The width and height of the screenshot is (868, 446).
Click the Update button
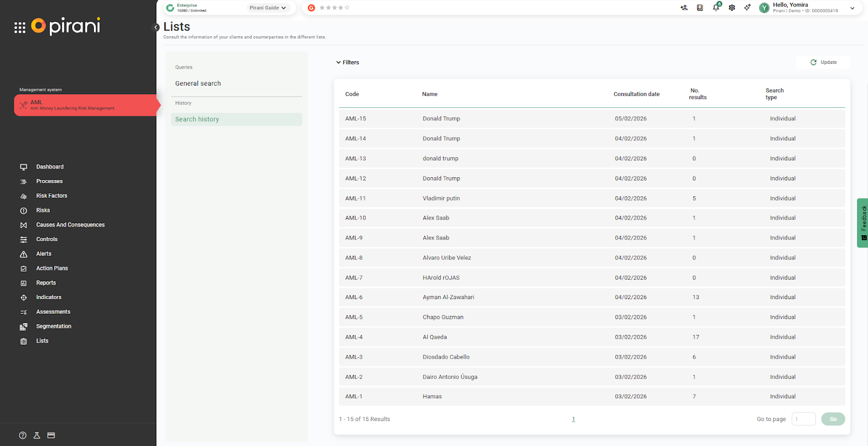(x=824, y=62)
